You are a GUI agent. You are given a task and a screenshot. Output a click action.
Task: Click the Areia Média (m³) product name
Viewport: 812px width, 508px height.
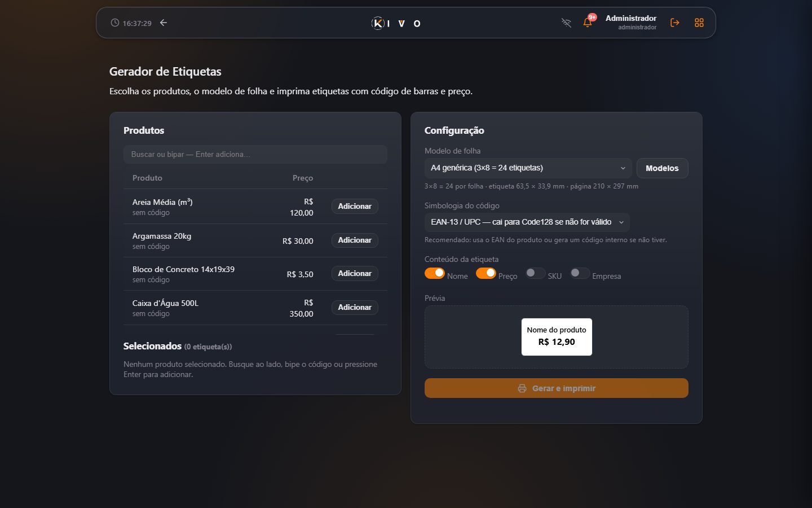162,202
